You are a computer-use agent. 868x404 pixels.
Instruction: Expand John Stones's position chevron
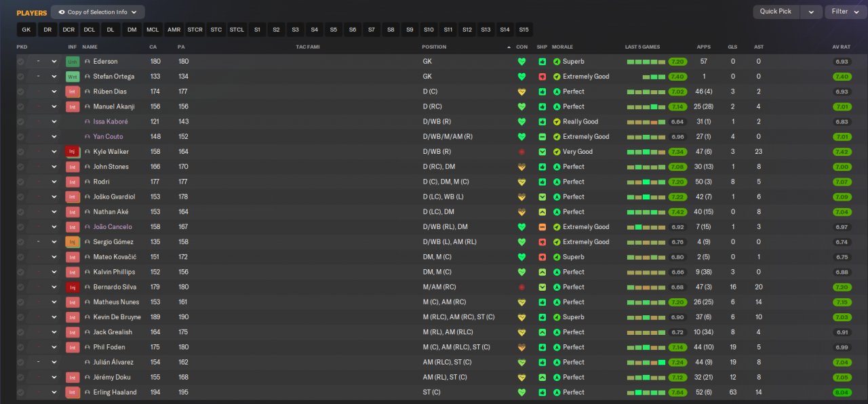point(54,167)
